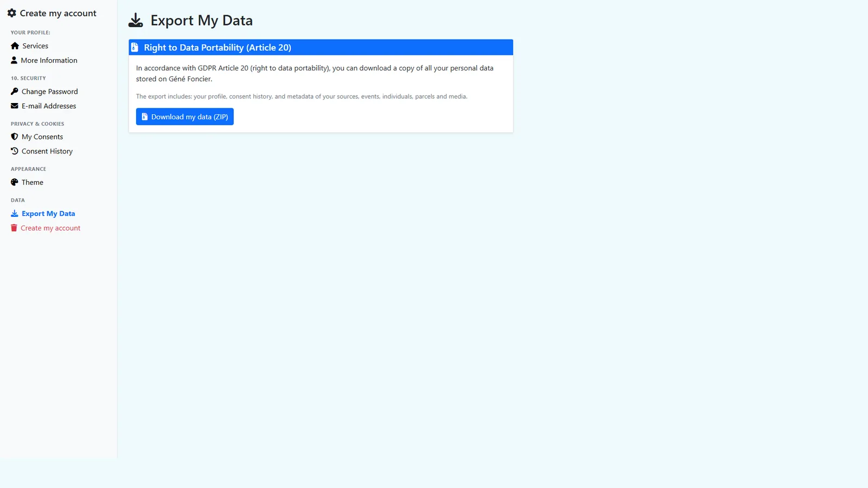The width and height of the screenshot is (868, 488).
Task: Click the palette icon beside Theme
Action: (15, 182)
